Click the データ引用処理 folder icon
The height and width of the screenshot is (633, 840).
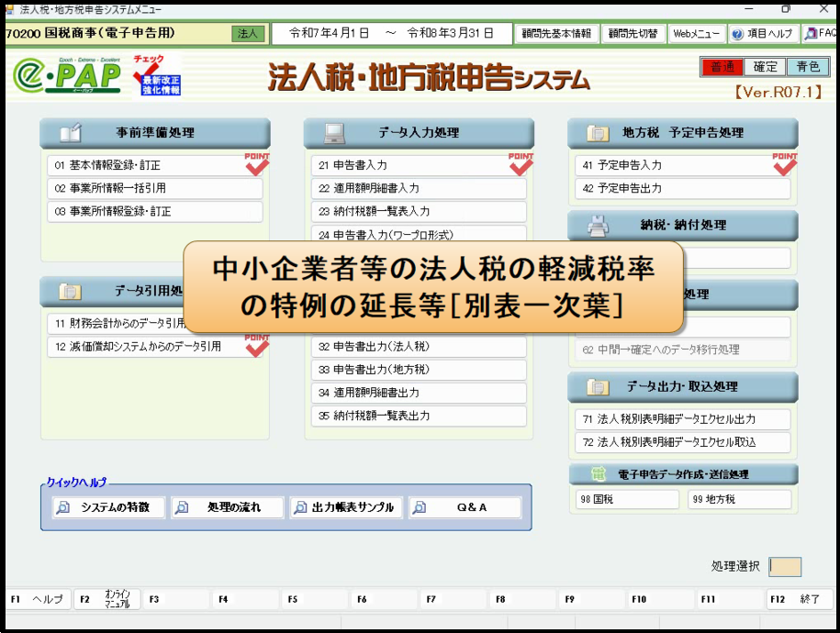70,292
